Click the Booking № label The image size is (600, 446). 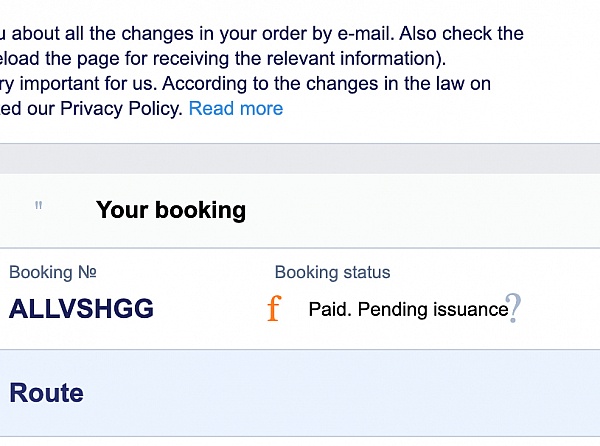click(53, 272)
